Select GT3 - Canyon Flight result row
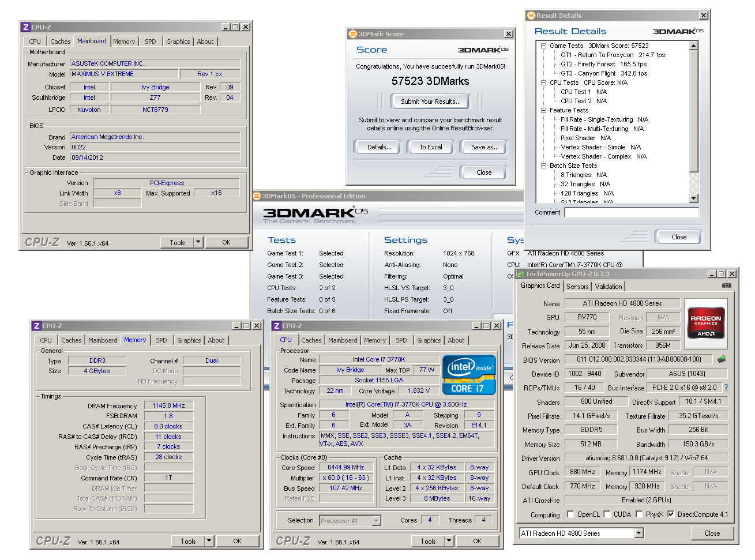This screenshot has width=755, height=560. tap(604, 73)
